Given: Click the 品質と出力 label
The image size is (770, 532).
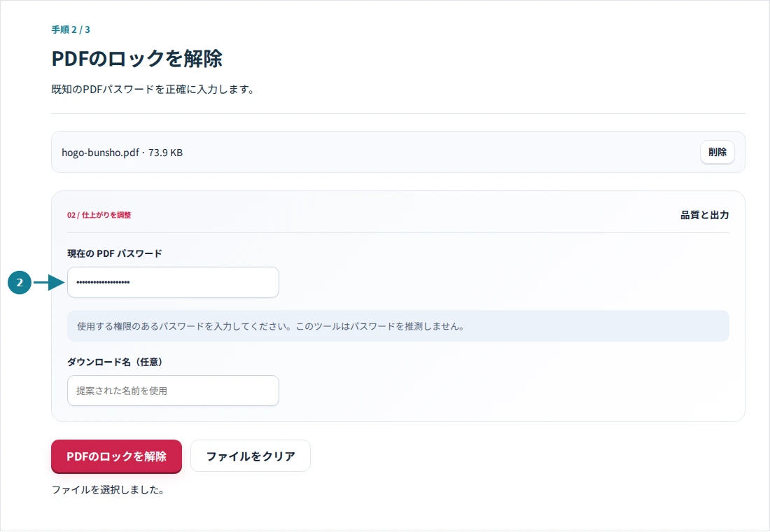Looking at the screenshot, I should pyautogui.click(x=705, y=215).
